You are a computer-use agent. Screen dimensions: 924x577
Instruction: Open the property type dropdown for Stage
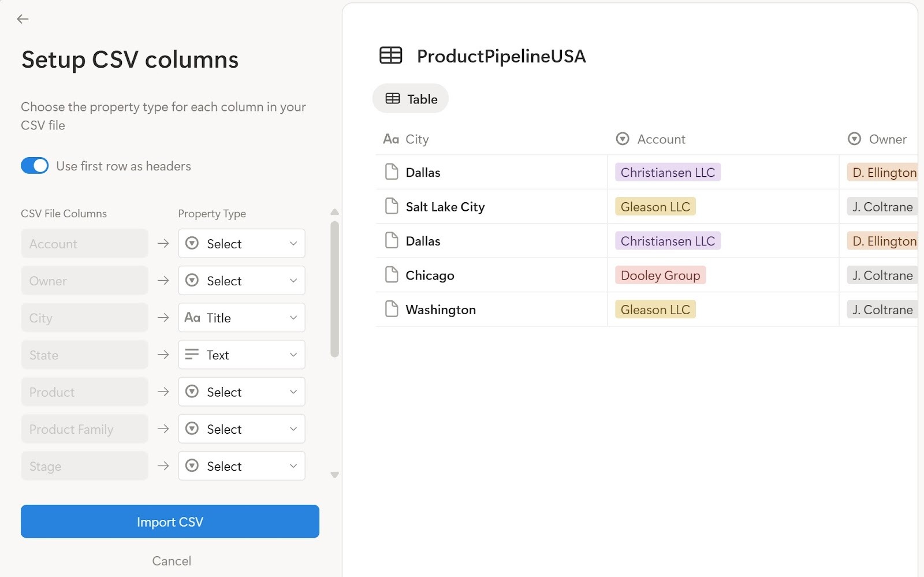[x=241, y=466]
